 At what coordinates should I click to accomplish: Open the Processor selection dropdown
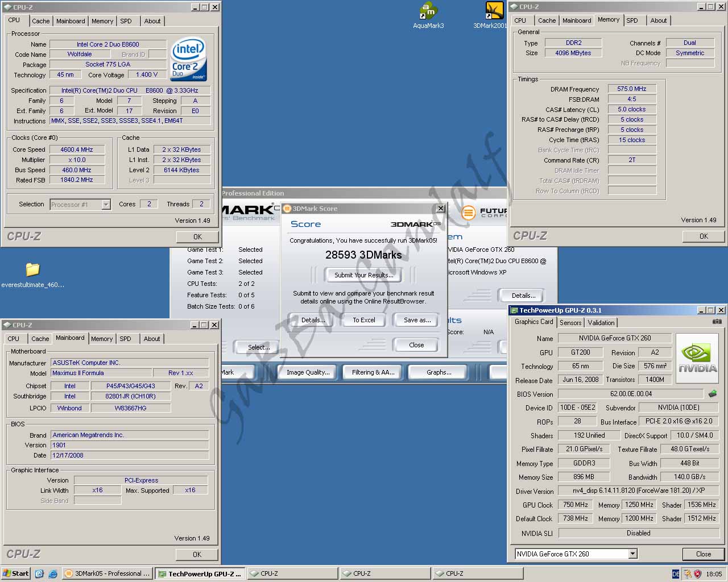(x=106, y=205)
